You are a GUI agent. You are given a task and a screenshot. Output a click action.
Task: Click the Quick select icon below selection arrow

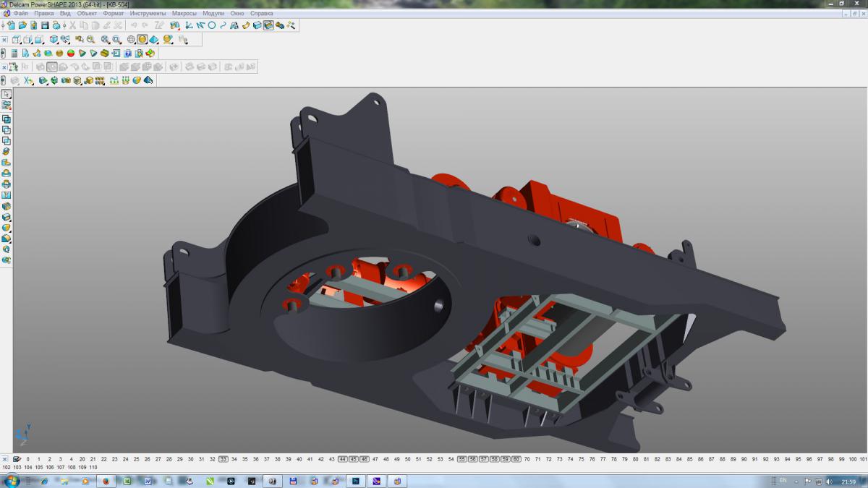pos(7,106)
